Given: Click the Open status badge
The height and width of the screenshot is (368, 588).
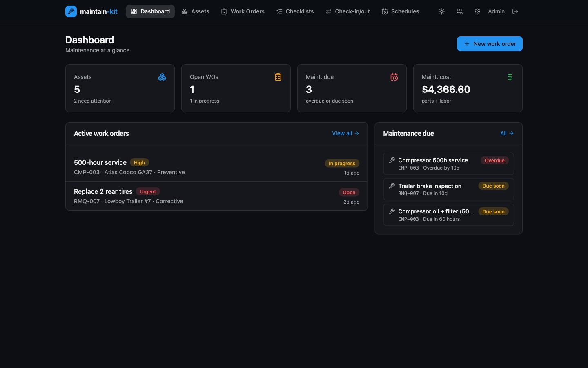Looking at the screenshot, I should [x=349, y=192].
